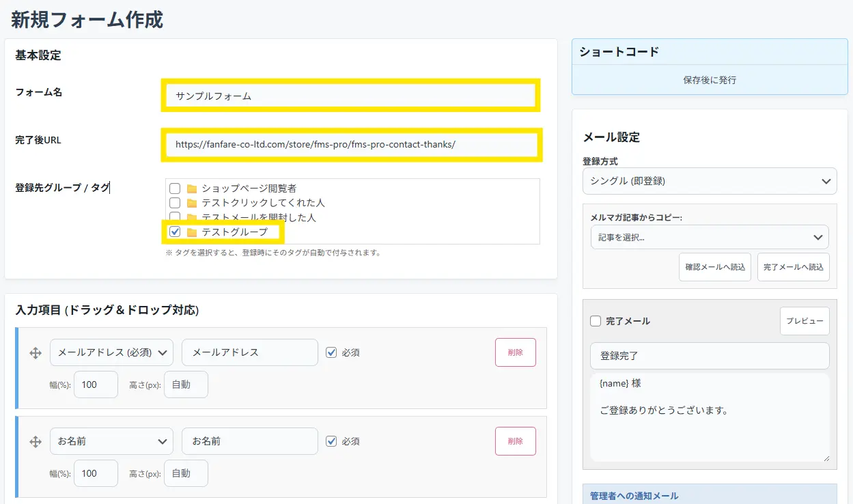Click drag handle icon for お名前 row
Screen dimensions: 853x504
click(x=36, y=442)
